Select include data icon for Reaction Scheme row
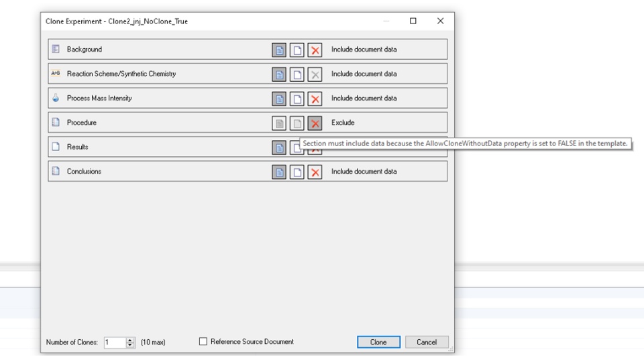The height and width of the screenshot is (356, 644). click(279, 74)
